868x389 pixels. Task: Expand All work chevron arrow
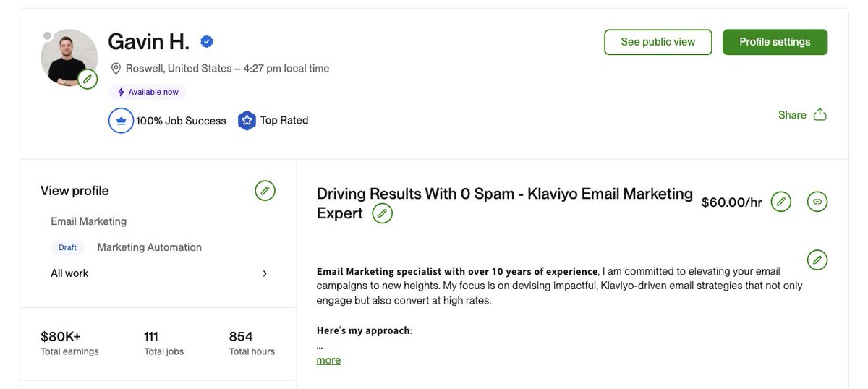click(x=265, y=273)
